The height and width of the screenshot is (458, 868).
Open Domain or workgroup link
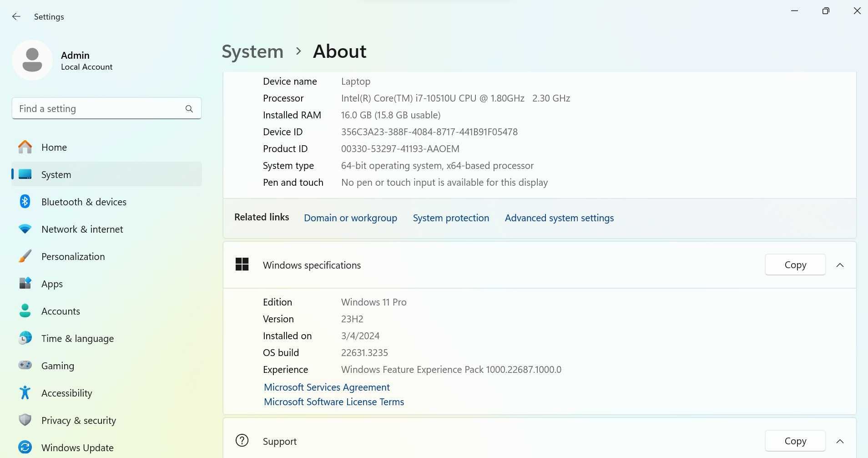pos(350,218)
